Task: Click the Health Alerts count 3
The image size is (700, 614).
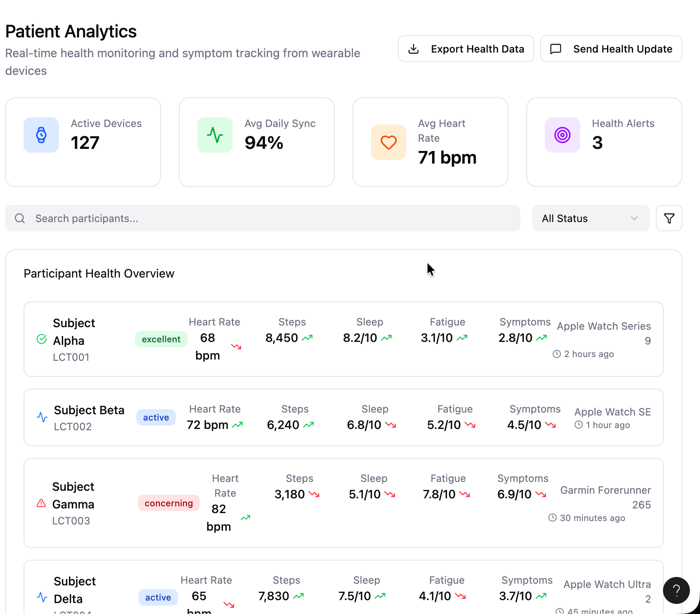Action: tap(597, 143)
